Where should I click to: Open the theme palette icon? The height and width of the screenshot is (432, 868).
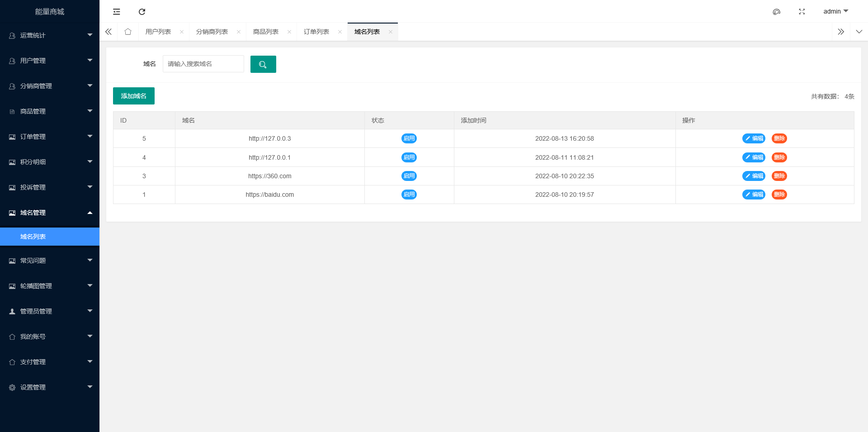click(x=777, y=12)
